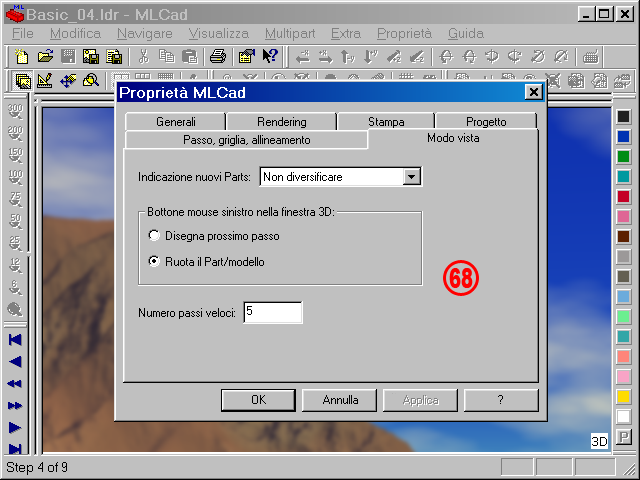This screenshot has width=640, height=480.
Task: Select 'Disegna prossimo passo' radio button
Action: (x=154, y=236)
